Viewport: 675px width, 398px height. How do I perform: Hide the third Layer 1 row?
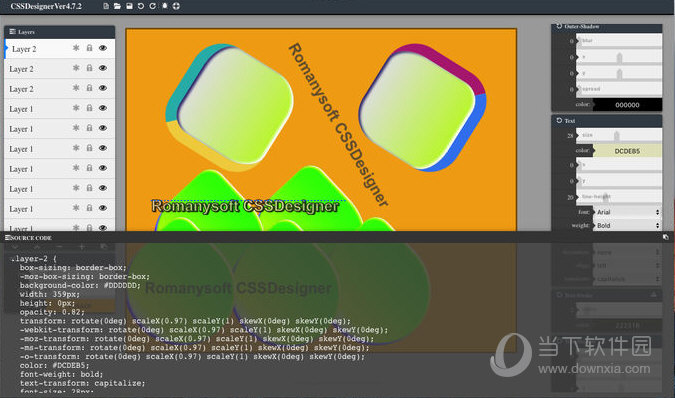102,148
